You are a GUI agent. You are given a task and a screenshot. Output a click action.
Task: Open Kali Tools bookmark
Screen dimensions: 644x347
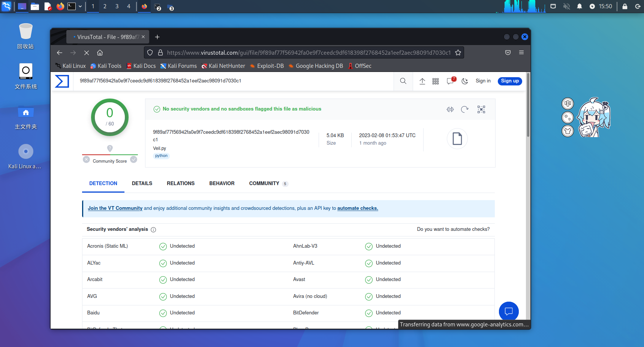[x=106, y=66]
